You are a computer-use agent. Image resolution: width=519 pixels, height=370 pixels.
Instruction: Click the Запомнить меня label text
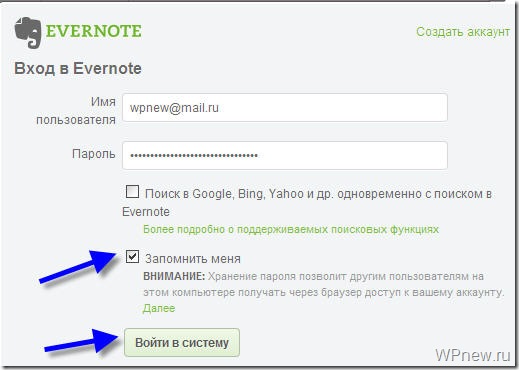click(x=193, y=259)
